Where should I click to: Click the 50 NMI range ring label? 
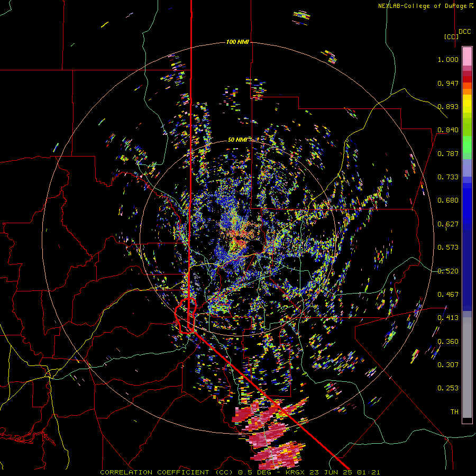237,140
